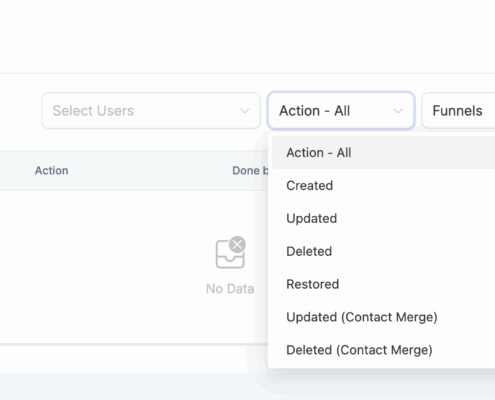
Task: Pick the Restored action filter
Action: pyautogui.click(x=383, y=284)
